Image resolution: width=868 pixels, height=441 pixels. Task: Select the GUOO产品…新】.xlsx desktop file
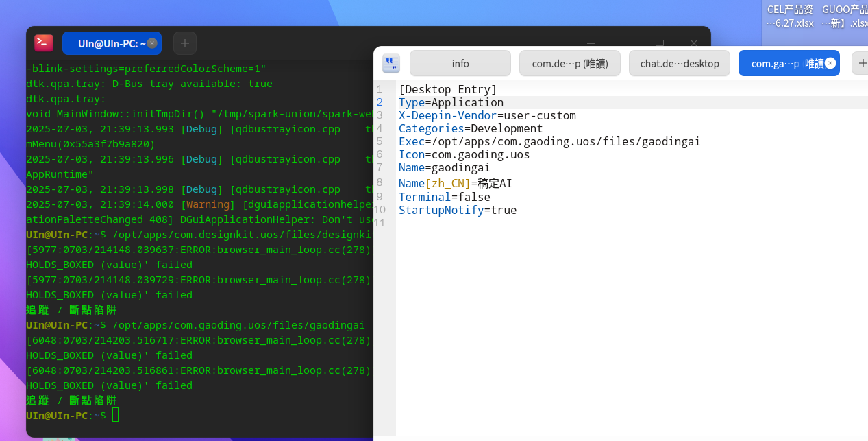click(x=845, y=16)
